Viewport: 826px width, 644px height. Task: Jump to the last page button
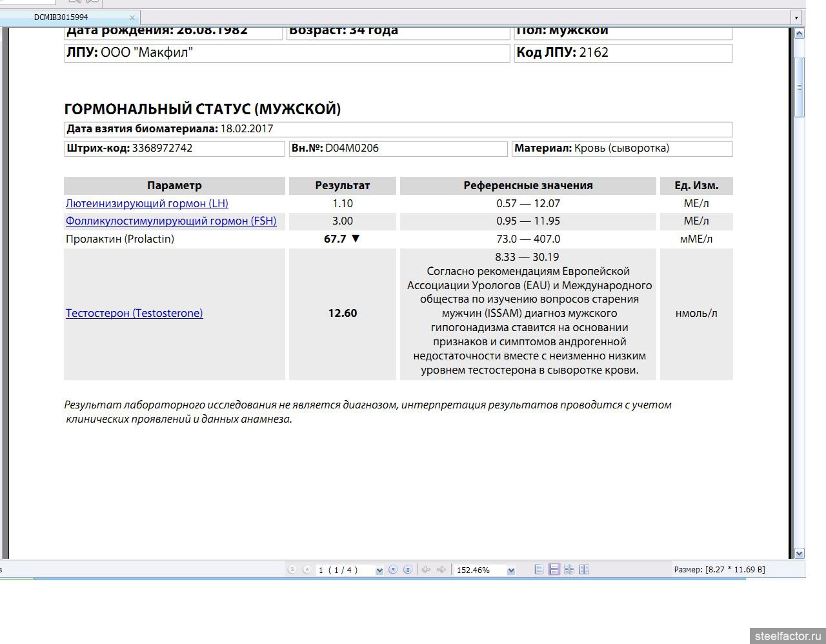coord(408,569)
